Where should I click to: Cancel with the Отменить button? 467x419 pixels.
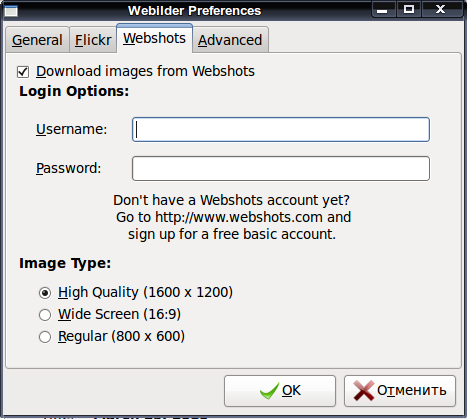coord(400,391)
